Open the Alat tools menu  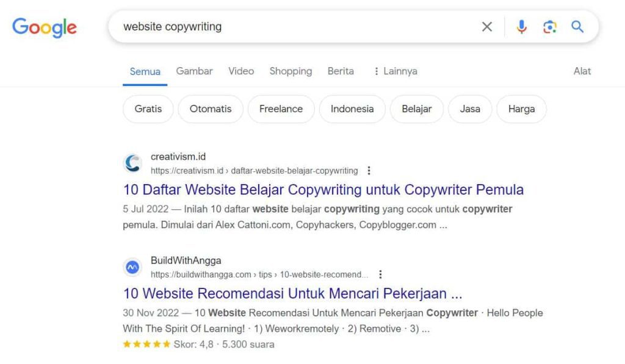pyautogui.click(x=582, y=71)
